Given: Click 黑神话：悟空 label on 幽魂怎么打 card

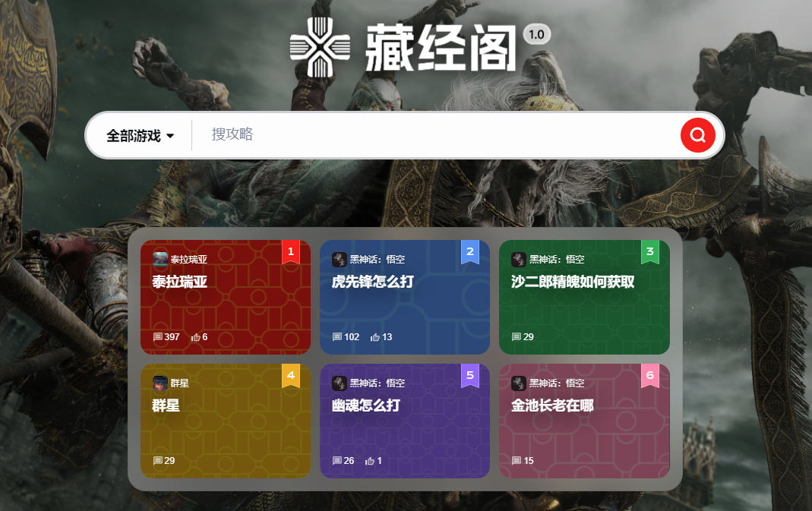Looking at the screenshot, I should click(x=378, y=383).
